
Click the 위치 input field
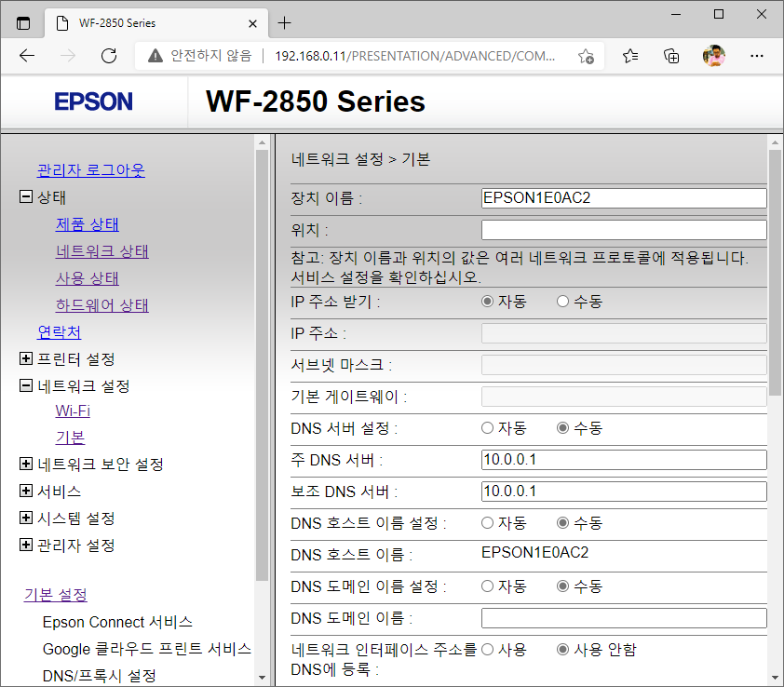[x=624, y=230]
